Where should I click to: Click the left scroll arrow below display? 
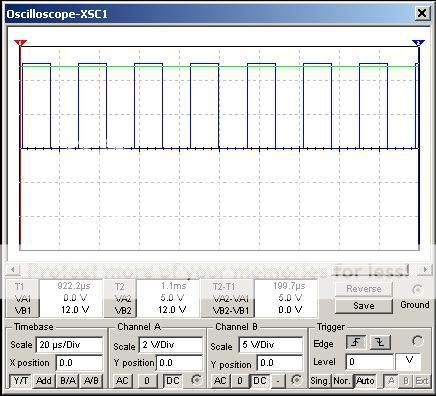click(x=13, y=269)
